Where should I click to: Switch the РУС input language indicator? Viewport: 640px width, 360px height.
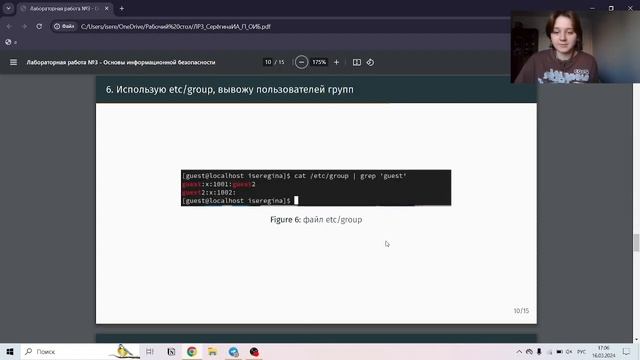582,352
